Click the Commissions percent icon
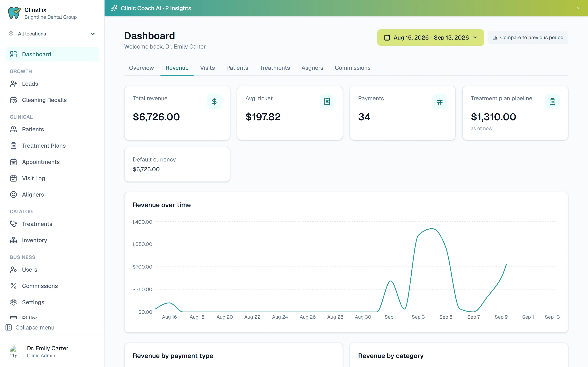The width and height of the screenshot is (588, 367). (x=13, y=286)
